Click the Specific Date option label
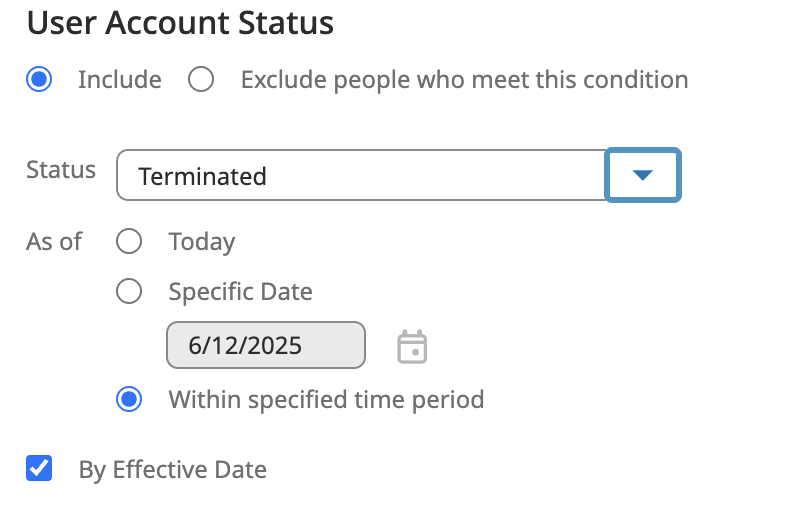This screenshot has height=524, width=790. tap(241, 292)
